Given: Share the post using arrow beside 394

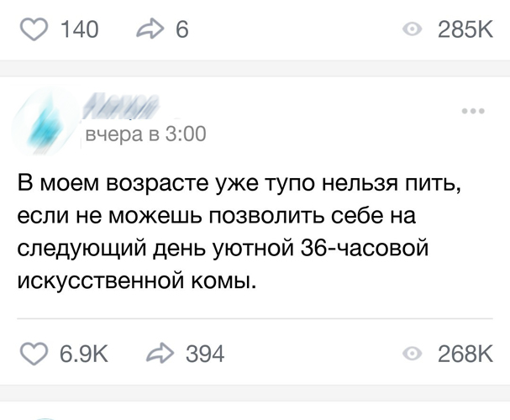Looking at the screenshot, I should click(160, 354).
